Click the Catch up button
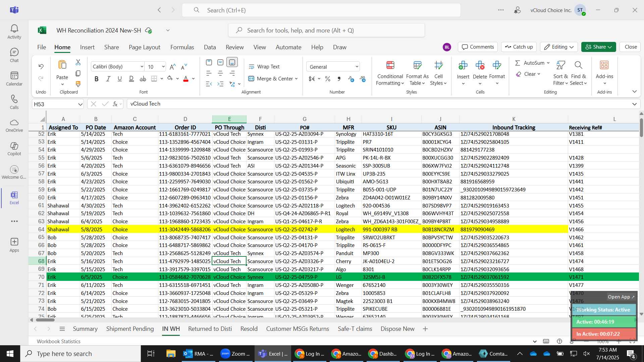 (x=519, y=47)
